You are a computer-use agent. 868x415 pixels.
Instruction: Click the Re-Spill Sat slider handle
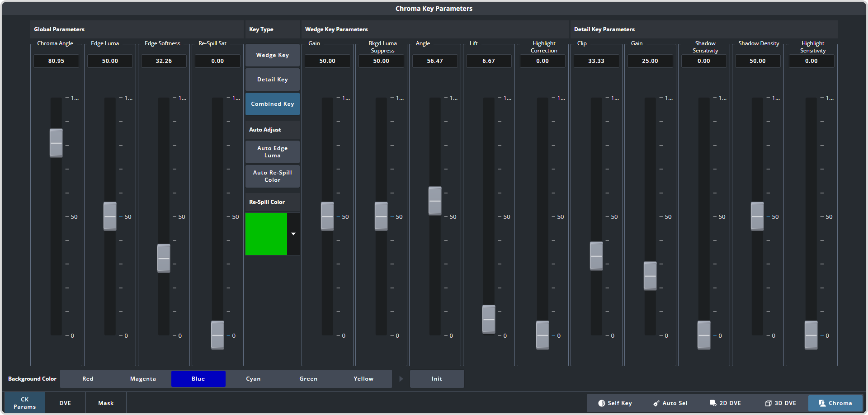pyautogui.click(x=217, y=335)
